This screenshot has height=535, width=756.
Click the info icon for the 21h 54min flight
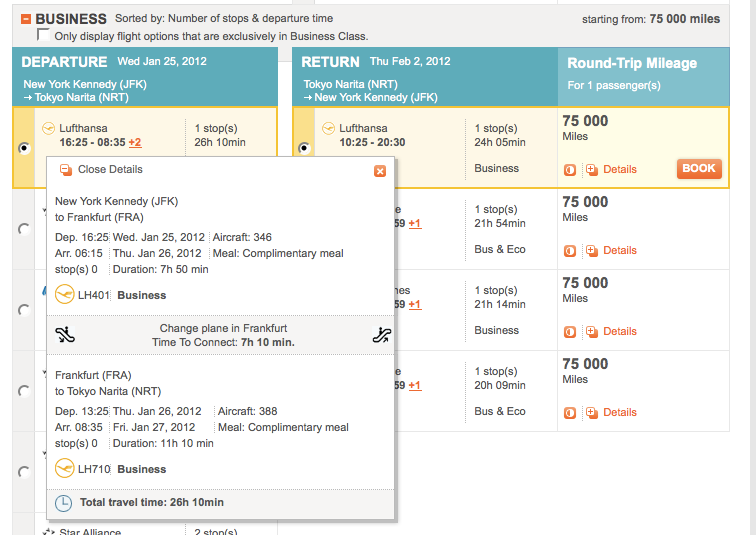coord(570,250)
